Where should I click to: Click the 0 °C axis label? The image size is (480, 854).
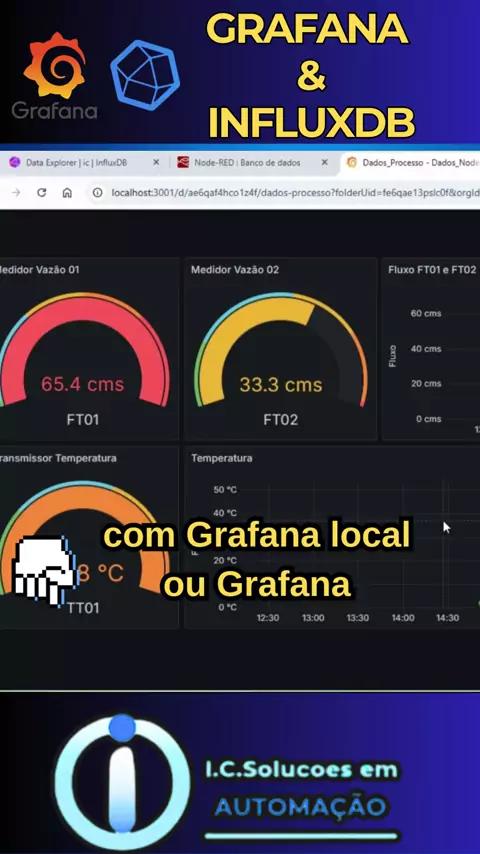click(x=228, y=607)
